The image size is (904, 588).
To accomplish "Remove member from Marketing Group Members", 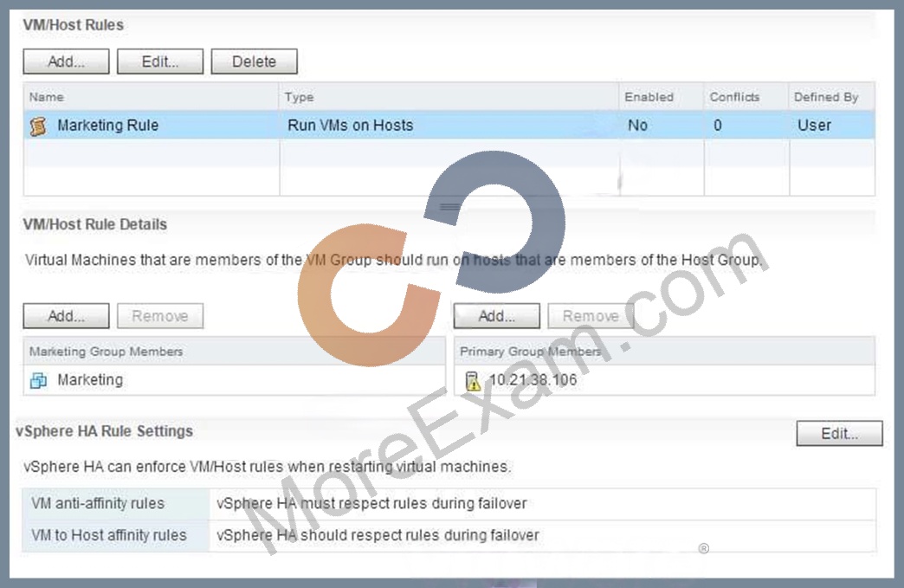I will coord(160,316).
